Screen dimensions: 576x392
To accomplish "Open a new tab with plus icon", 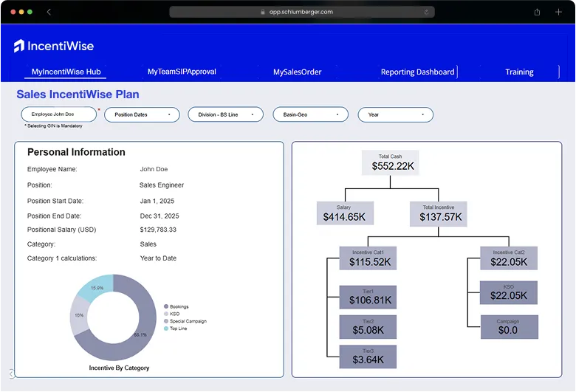I will pos(558,12).
